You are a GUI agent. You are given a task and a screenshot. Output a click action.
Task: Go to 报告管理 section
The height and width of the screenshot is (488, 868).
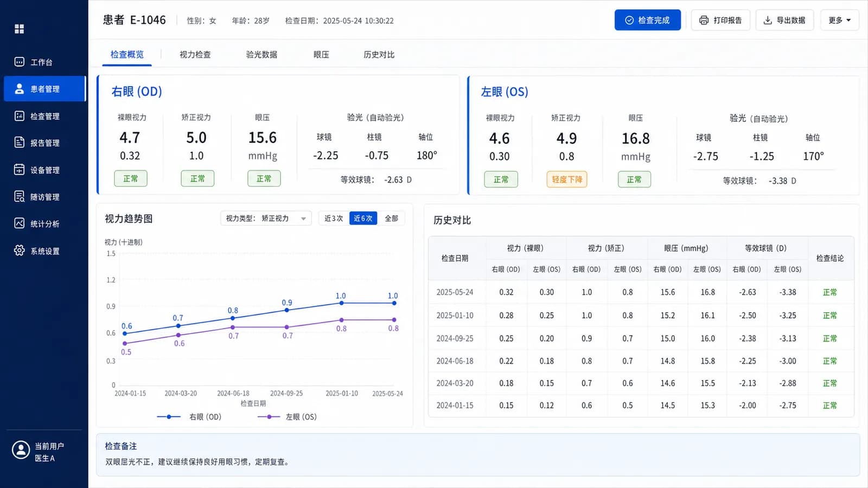pos(43,143)
